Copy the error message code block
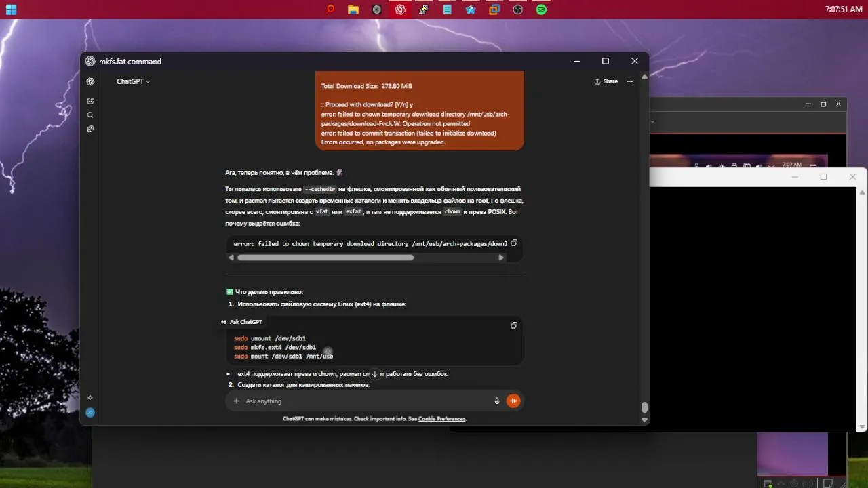This screenshot has height=488, width=868. [x=514, y=243]
